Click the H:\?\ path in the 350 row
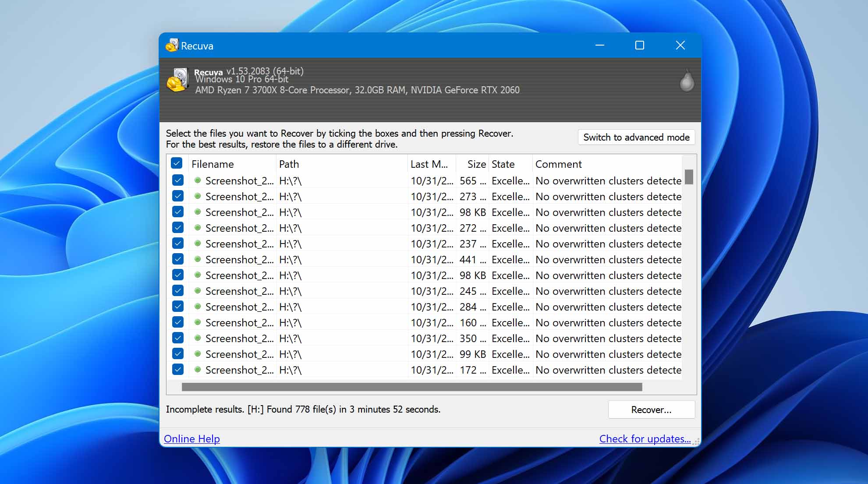This screenshot has width=868, height=484. (290, 339)
